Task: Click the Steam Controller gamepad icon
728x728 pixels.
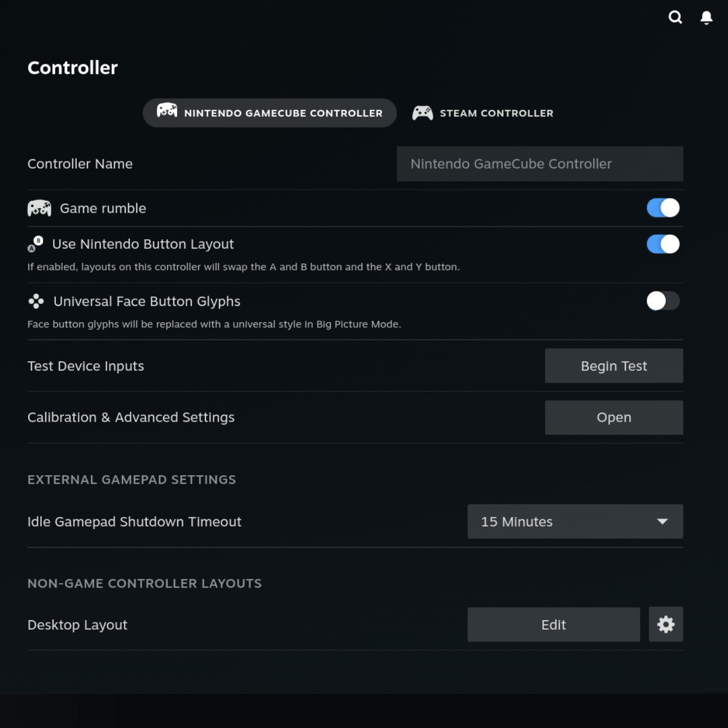Action: [x=423, y=113]
